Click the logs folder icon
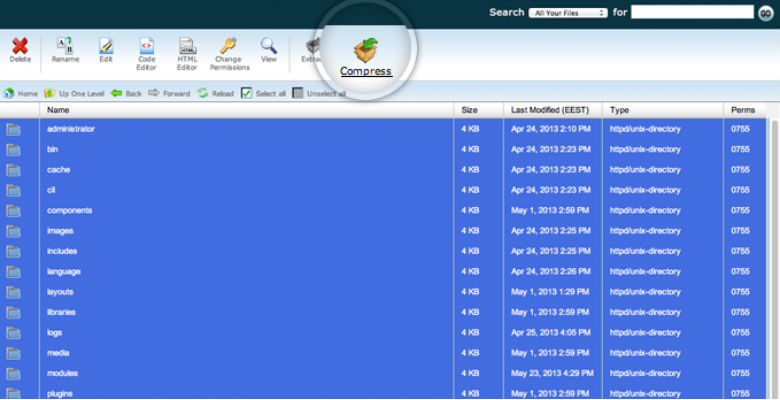 pyautogui.click(x=13, y=333)
